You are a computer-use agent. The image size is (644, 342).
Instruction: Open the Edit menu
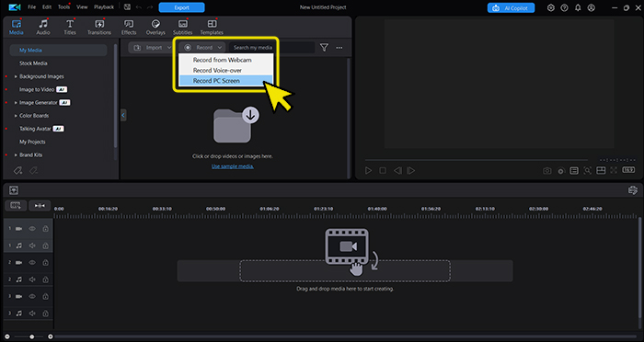pos(47,7)
